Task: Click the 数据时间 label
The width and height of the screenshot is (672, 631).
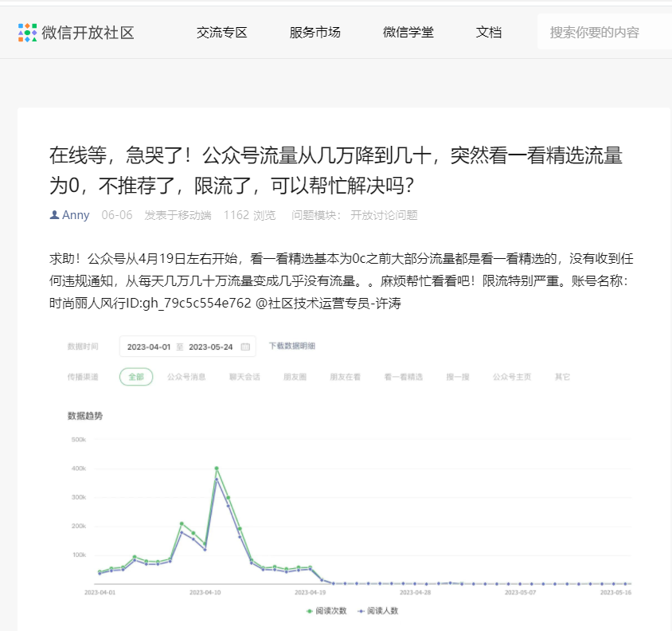Action: 83,347
